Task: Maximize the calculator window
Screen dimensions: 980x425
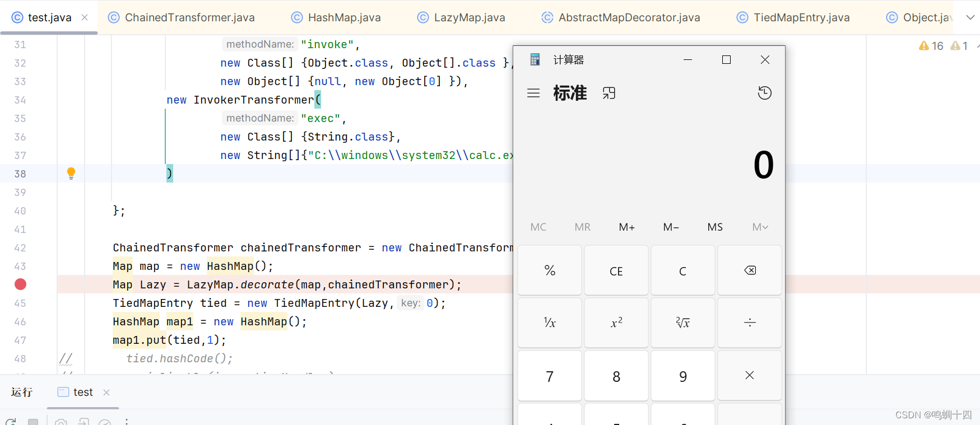Action: pyautogui.click(x=726, y=59)
